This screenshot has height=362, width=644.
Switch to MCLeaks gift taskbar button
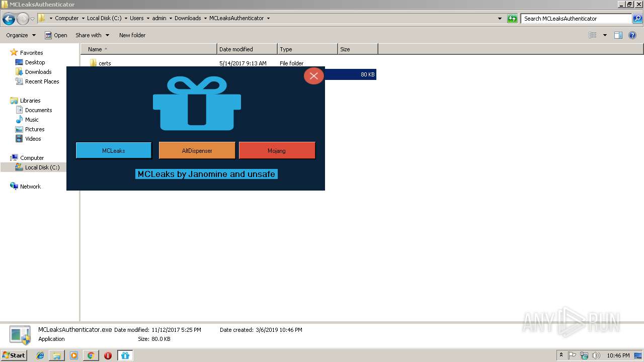click(x=125, y=355)
